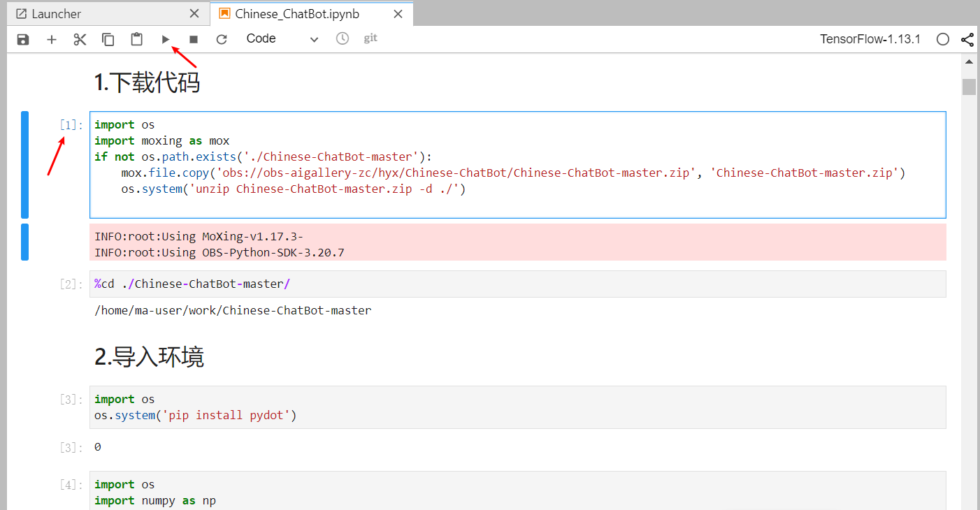Close the Chinese_ChatBot.ipynb tab
The width and height of the screenshot is (980, 510).
[398, 14]
